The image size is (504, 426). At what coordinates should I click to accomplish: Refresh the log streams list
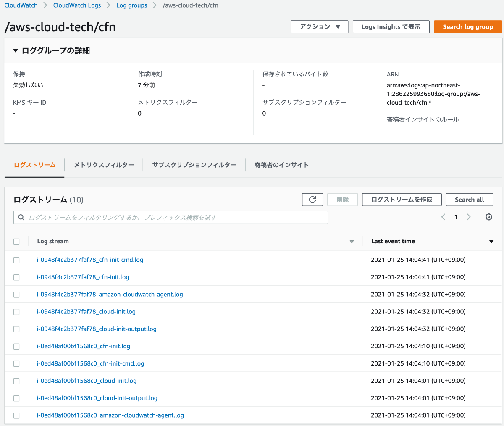pyautogui.click(x=312, y=200)
